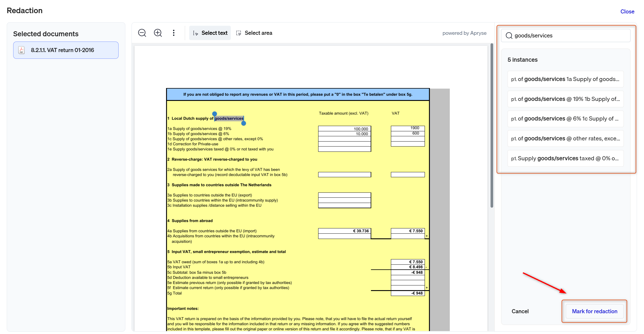Click the upper blue text selection handle
The height and width of the screenshot is (334, 644).
tap(215, 114)
